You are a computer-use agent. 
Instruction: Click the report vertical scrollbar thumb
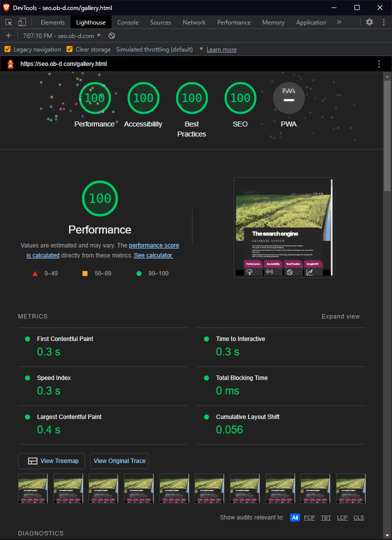click(387, 135)
